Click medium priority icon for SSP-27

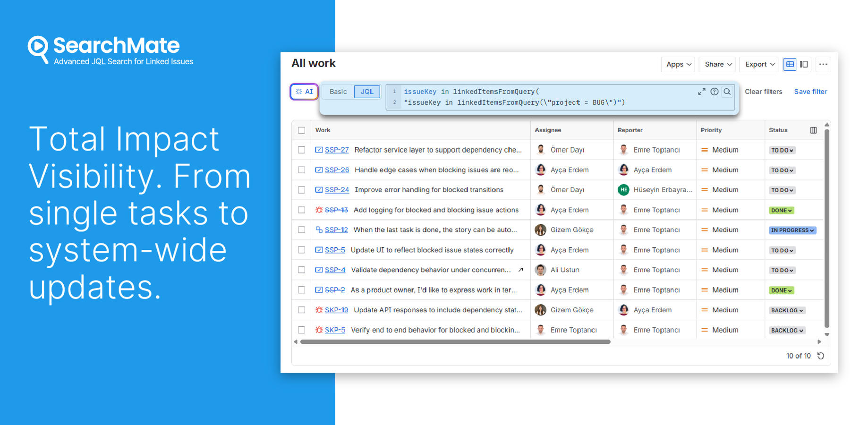click(x=705, y=150)
